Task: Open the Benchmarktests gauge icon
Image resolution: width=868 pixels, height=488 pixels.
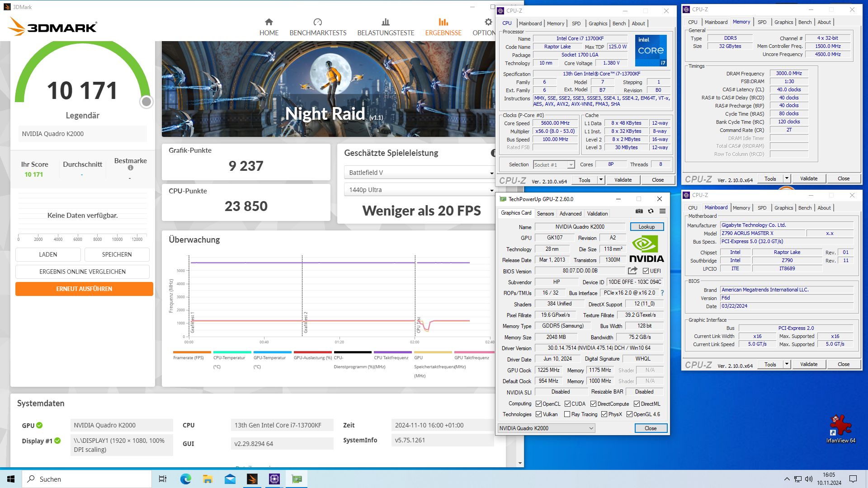Action: point(318,22)
